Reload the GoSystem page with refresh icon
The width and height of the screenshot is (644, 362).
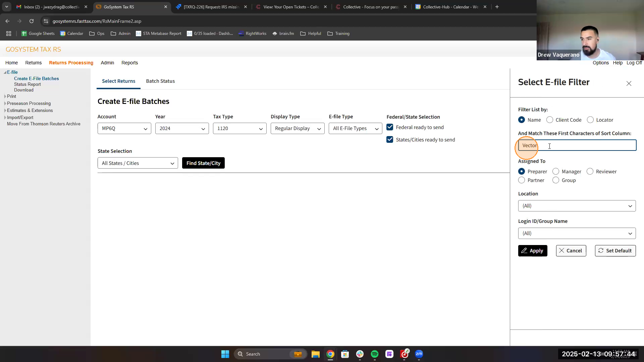[32, 21]
